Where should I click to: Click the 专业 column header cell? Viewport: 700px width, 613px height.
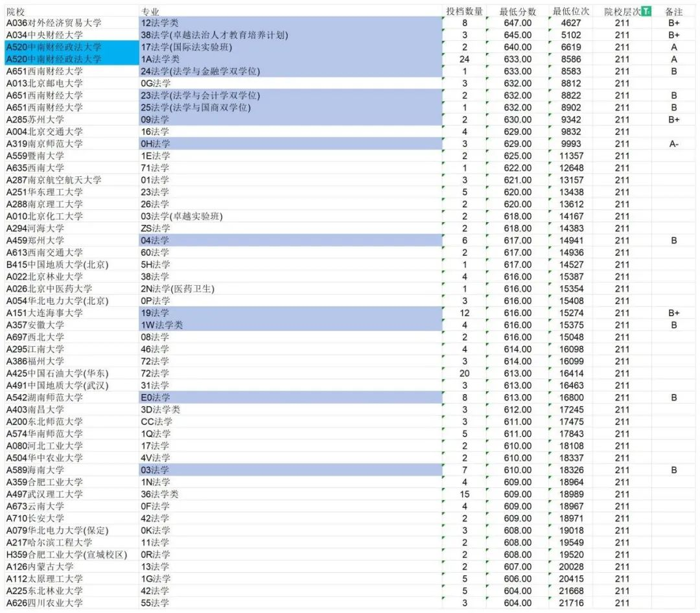(x=289, y=12)
